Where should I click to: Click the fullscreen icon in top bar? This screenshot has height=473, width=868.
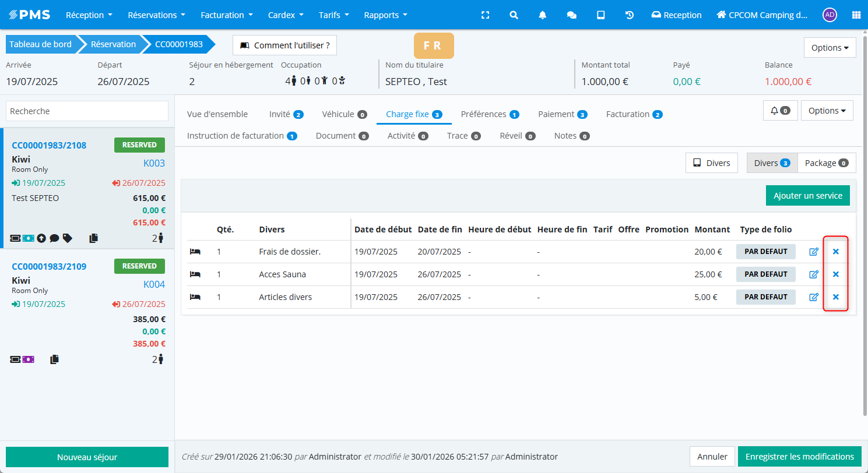click(x=485, y=15)
